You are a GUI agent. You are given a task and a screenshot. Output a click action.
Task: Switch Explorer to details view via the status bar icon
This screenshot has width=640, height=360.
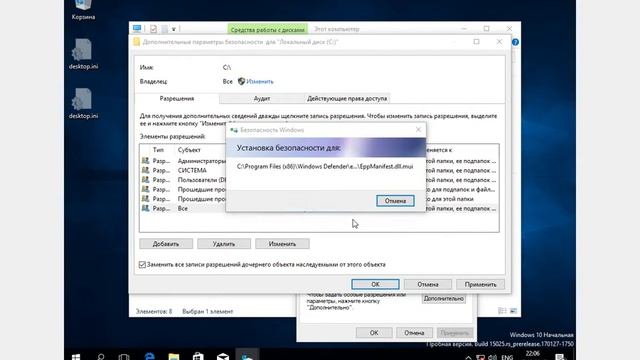[x=502, y=311]
